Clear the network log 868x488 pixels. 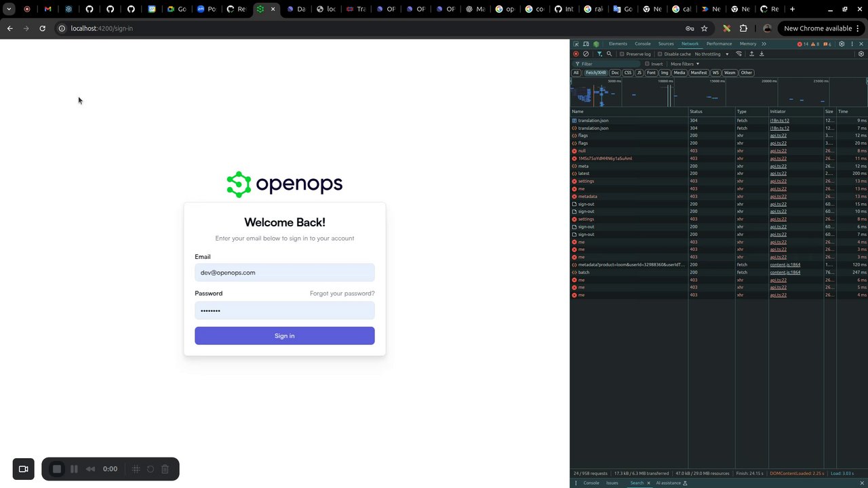pos(586,54)
